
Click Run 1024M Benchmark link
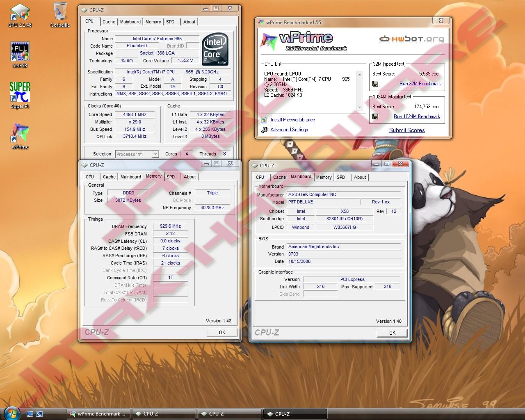tap(417, 116)
